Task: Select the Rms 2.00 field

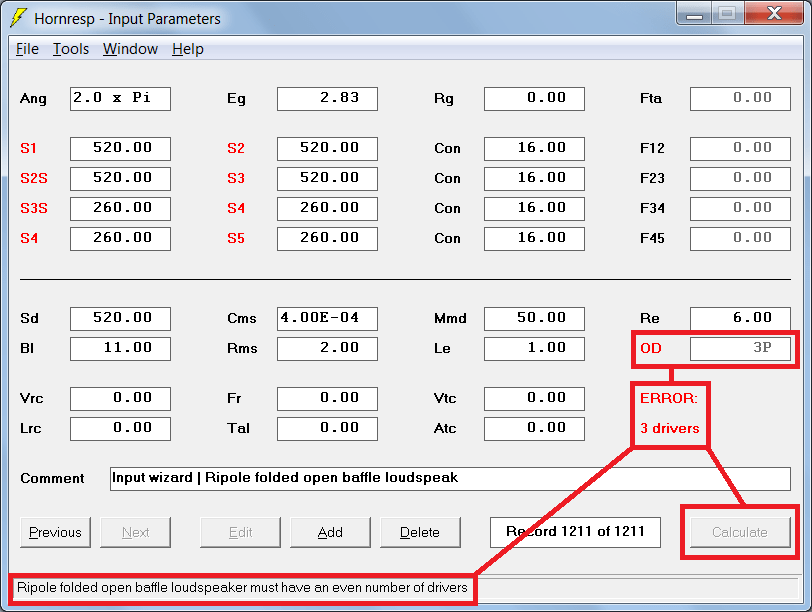Action: point(327,348)
